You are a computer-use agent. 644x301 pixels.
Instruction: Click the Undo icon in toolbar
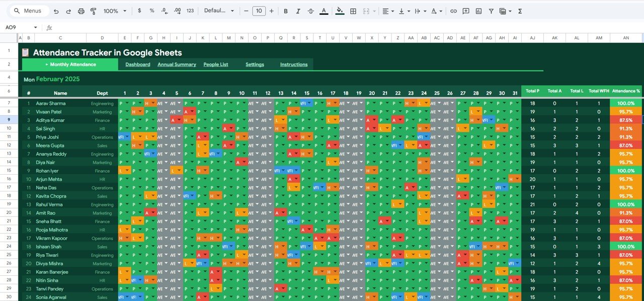click(x=56, y=11)
